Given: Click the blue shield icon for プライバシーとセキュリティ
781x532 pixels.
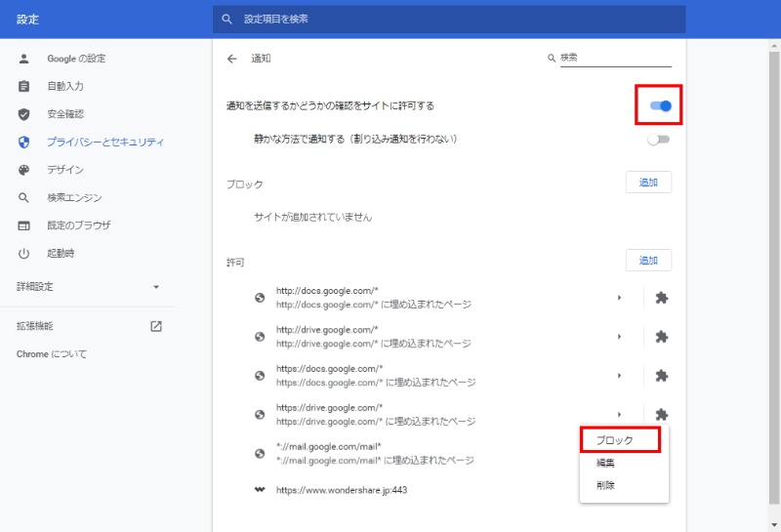Looking at the screenshot, I should pos(23,143).
